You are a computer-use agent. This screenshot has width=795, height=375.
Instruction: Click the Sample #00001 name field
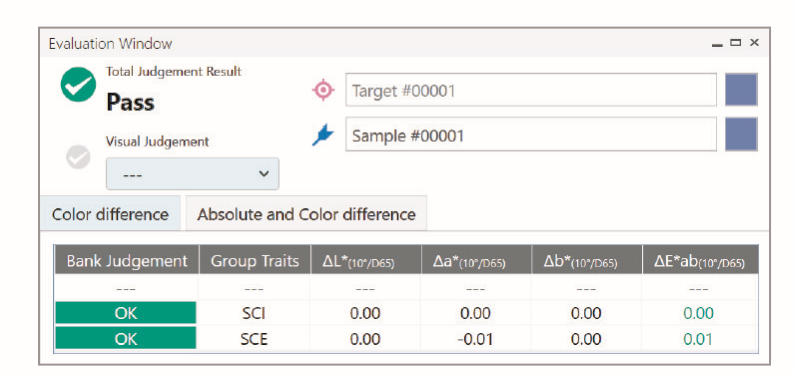click(x=531, y=135)
